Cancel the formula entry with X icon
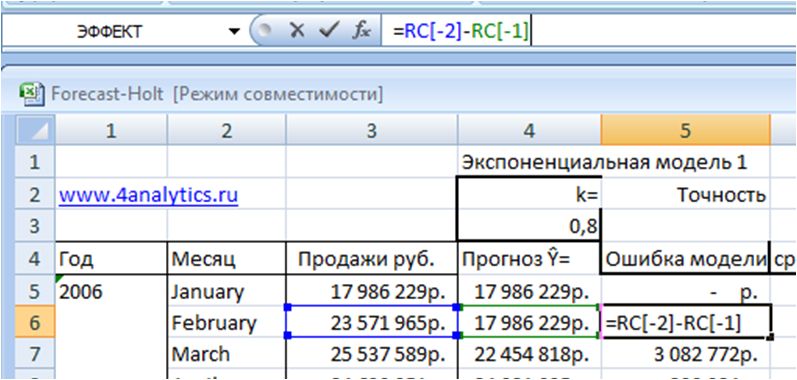797x380 pixels. point(296,31)
